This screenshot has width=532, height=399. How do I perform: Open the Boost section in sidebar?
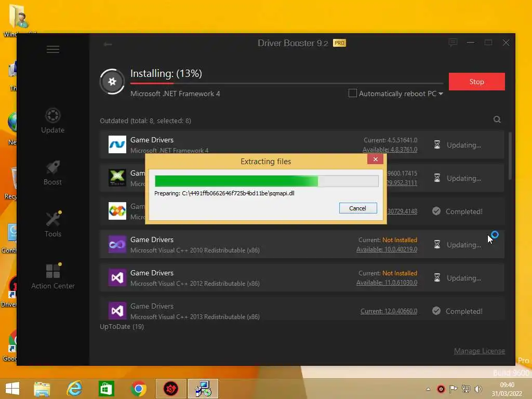52,172
